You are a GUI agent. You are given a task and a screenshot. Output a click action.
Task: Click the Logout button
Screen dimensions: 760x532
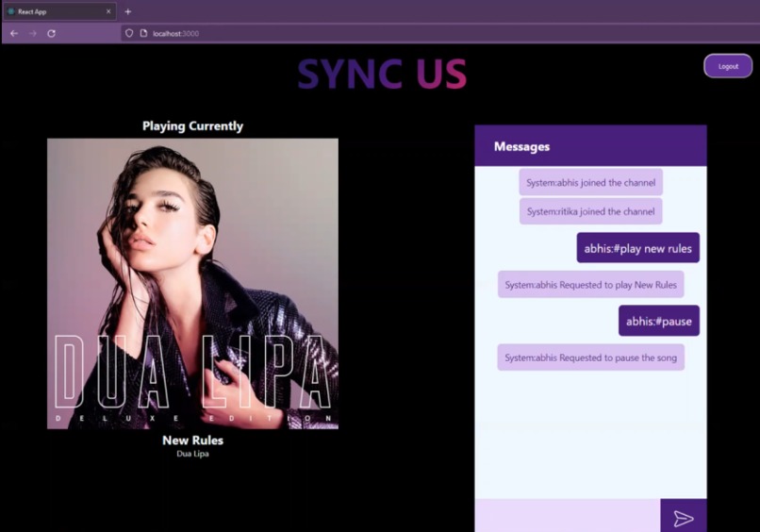(x=728, y=66)
